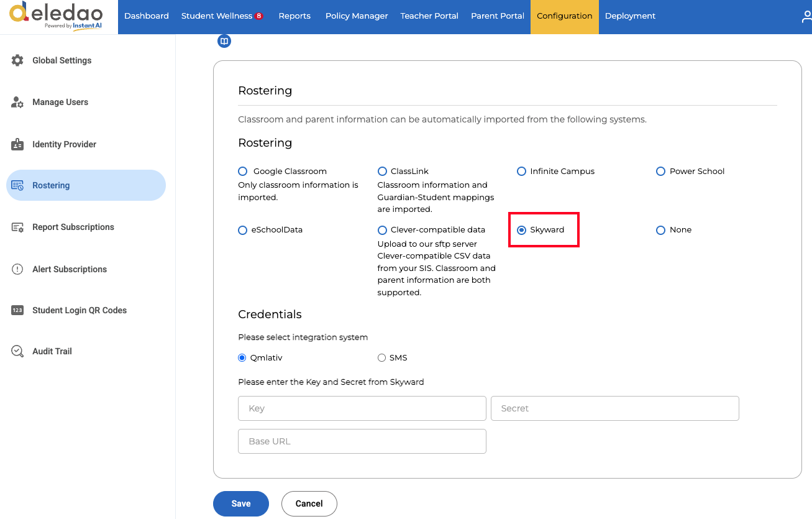Open the user profile icon
Viewport: 812px width, 519px height.
coord(806,17)
